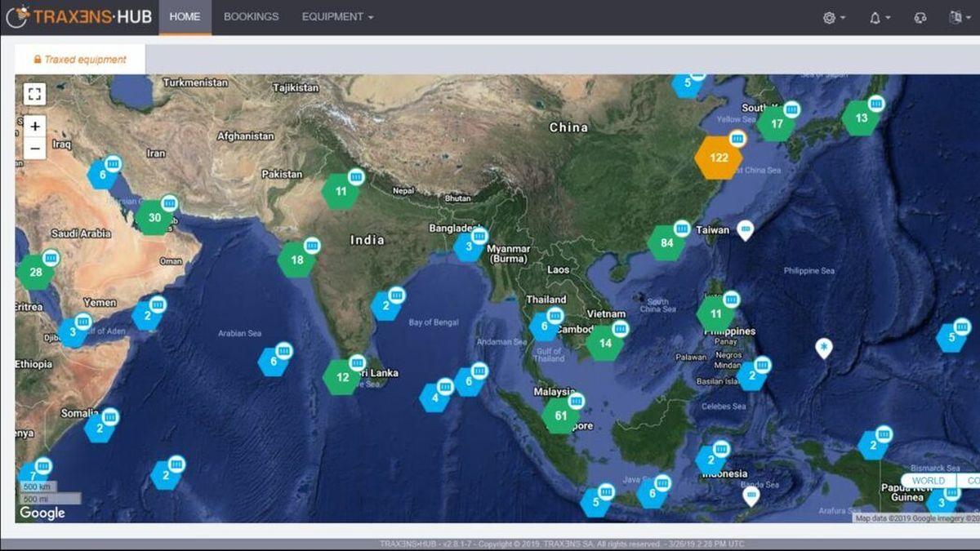Click the 18 cluster on India's west coast
Image resolution: width=980 pixels, height=551 pixels.
point(297,260)
